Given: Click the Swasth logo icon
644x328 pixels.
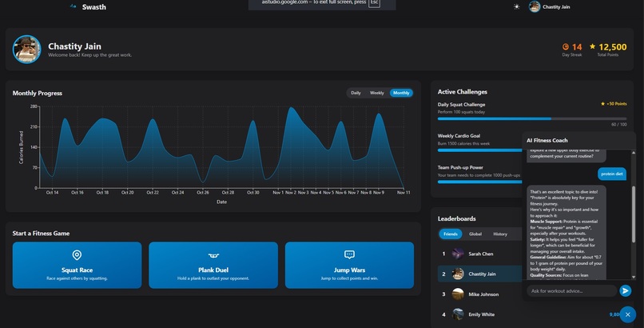Looking at the screenshot, I should (x=73, y=6).
